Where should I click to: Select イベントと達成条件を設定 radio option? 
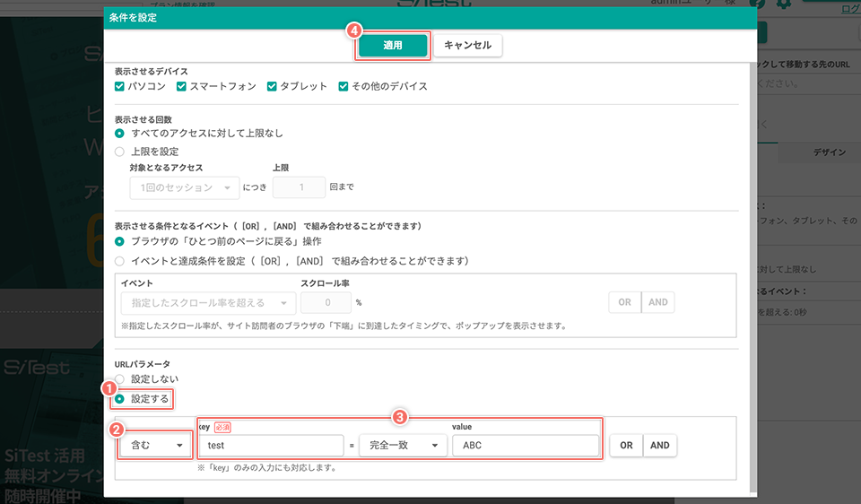click(x=119, y=261)
